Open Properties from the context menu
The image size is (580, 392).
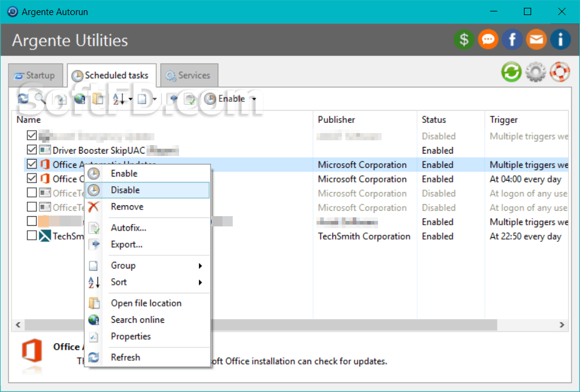coord(148,336)
